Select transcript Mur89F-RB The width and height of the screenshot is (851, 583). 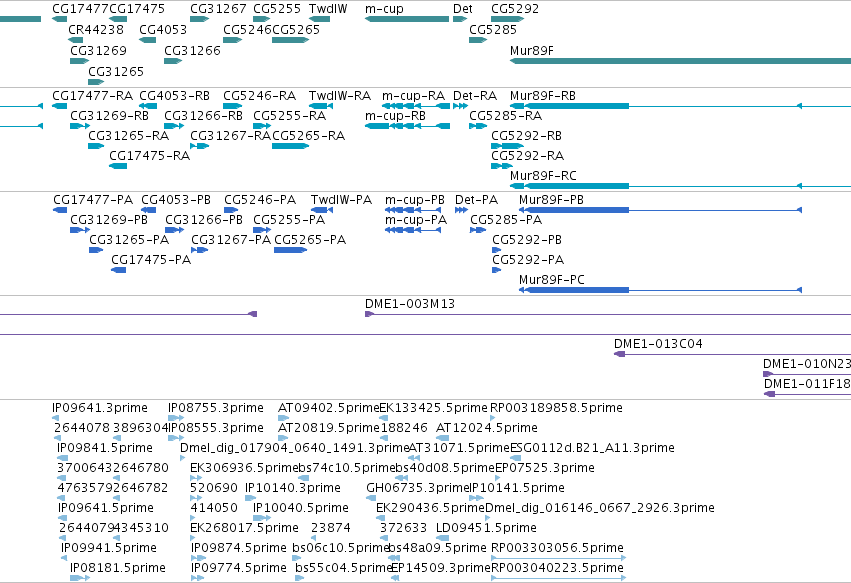(543, 96)
